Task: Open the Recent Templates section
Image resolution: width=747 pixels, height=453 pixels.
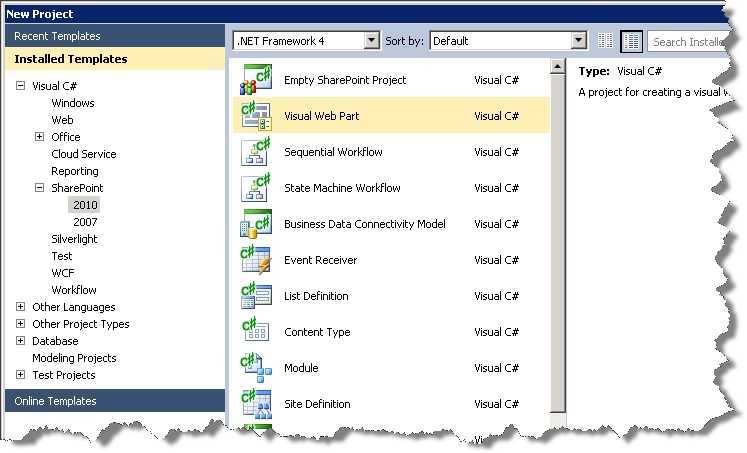Action: pyautogui.click(x=115, y=36)
